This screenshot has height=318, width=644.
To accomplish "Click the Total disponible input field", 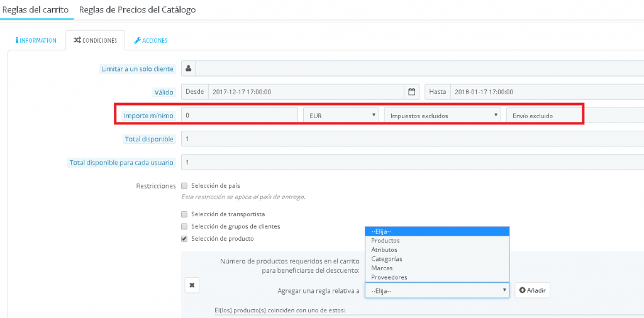I will [x=409, y=139].
